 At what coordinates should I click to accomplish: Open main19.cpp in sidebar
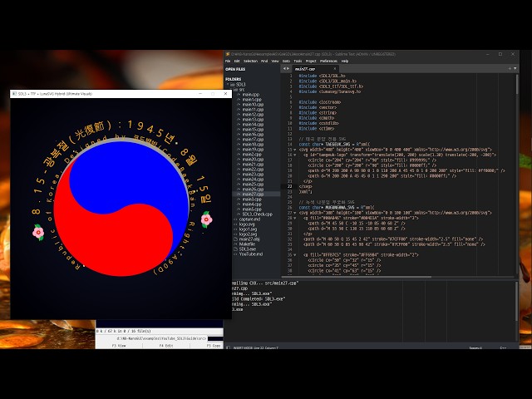coord(253,150)
